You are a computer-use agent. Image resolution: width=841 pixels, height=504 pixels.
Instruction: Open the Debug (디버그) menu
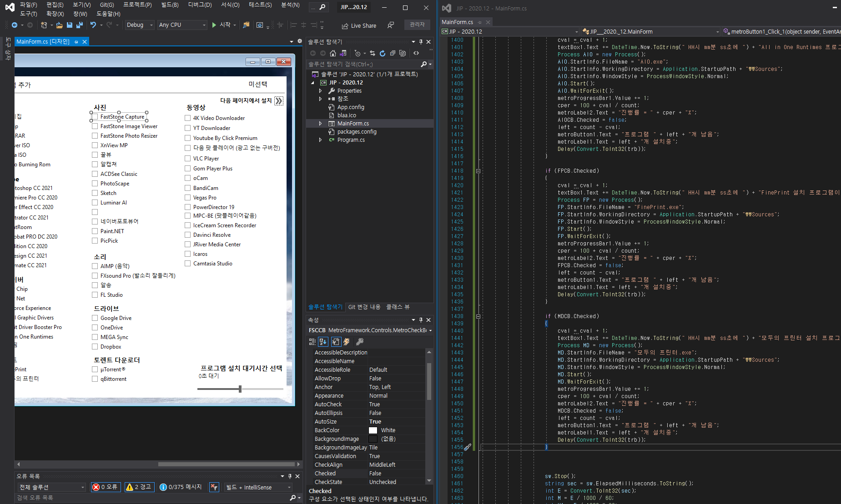[200, 5]
